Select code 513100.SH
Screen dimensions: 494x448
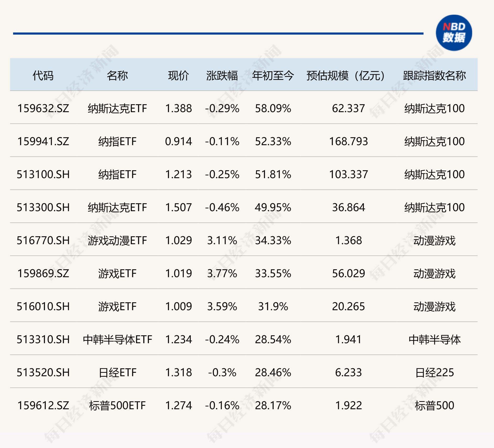43,174
